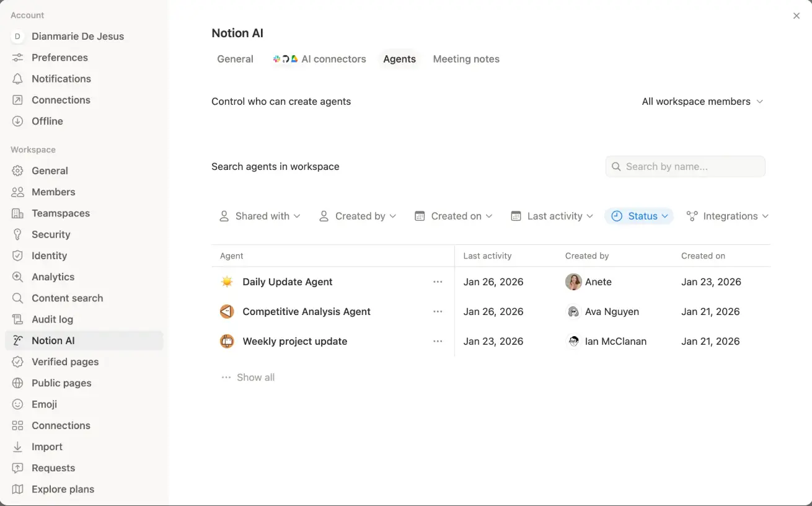
Task: Click Anete's avatar photo
Action: (x=573, y=282)
